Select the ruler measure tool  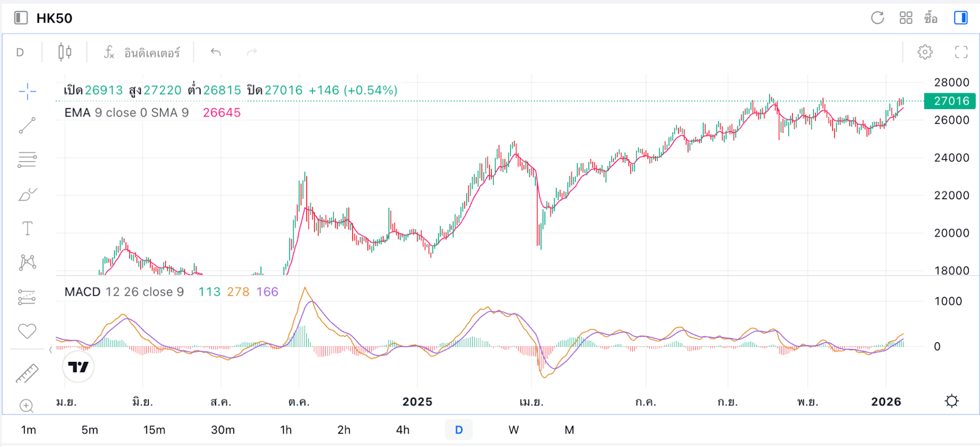pos(27,373)
